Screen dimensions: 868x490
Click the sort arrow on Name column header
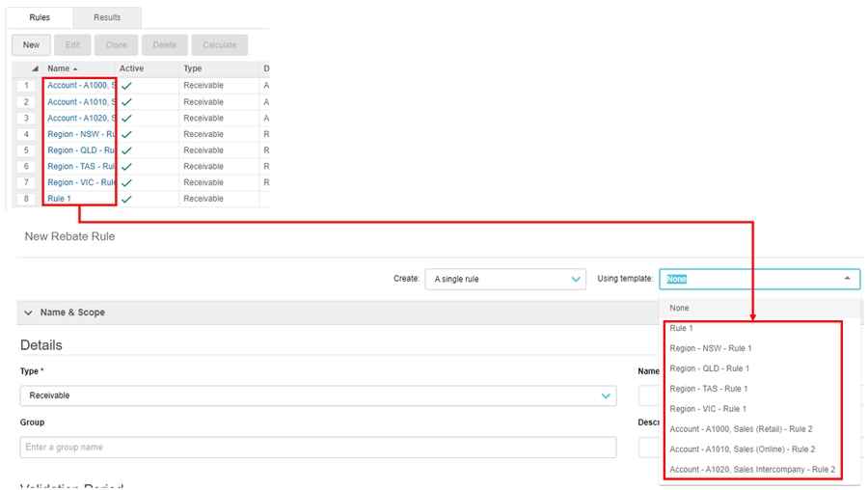[x=75, y=69]
